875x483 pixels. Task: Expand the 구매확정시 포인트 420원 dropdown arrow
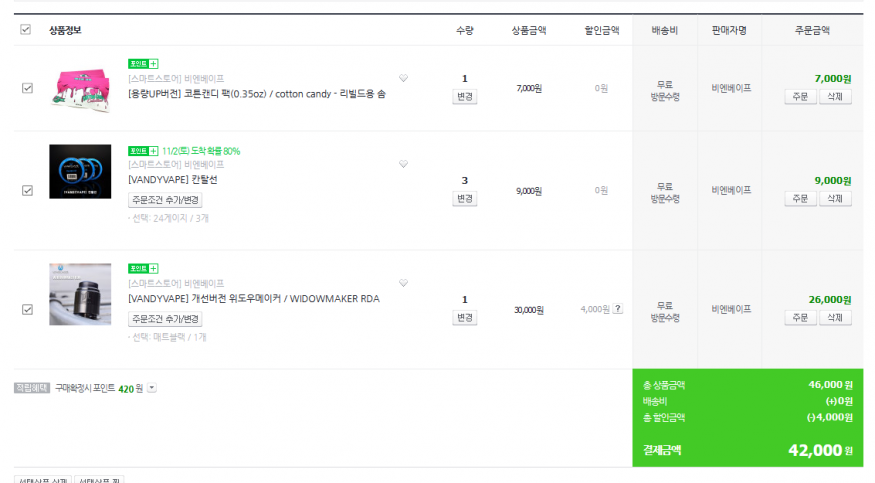point(152,388)
